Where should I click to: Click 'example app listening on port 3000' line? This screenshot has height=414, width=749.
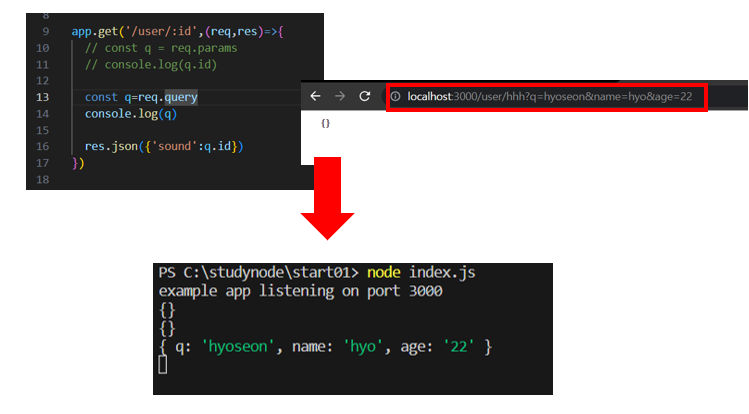coord(300,291)
